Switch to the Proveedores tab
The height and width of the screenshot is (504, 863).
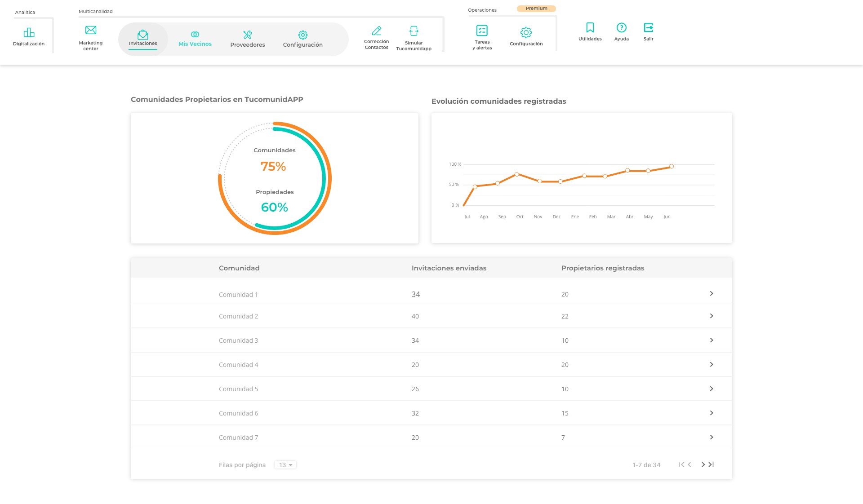247,39
